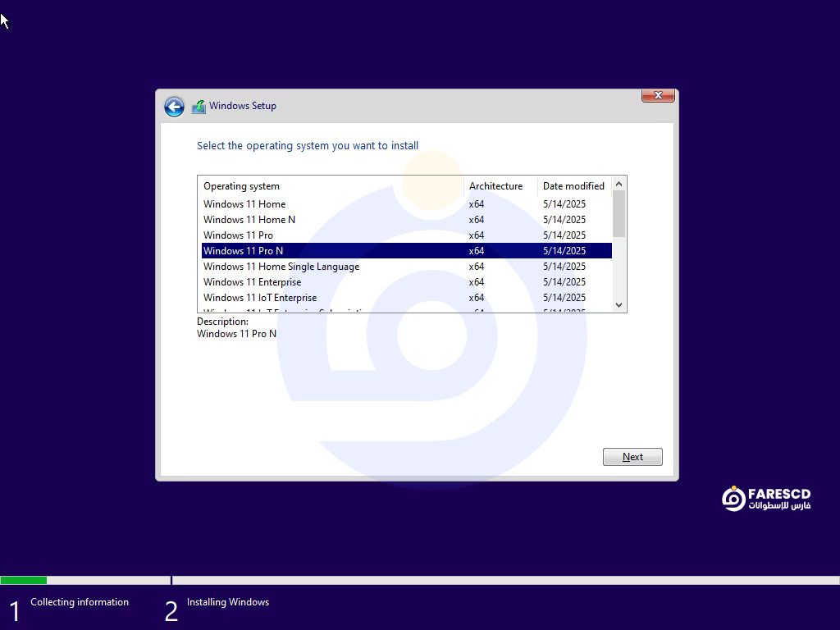Image resolution: width=840 pixels, height=630 pixels.
Task: Select the highlighted Windows 11 Pro N row
Action: click(407, 251)
